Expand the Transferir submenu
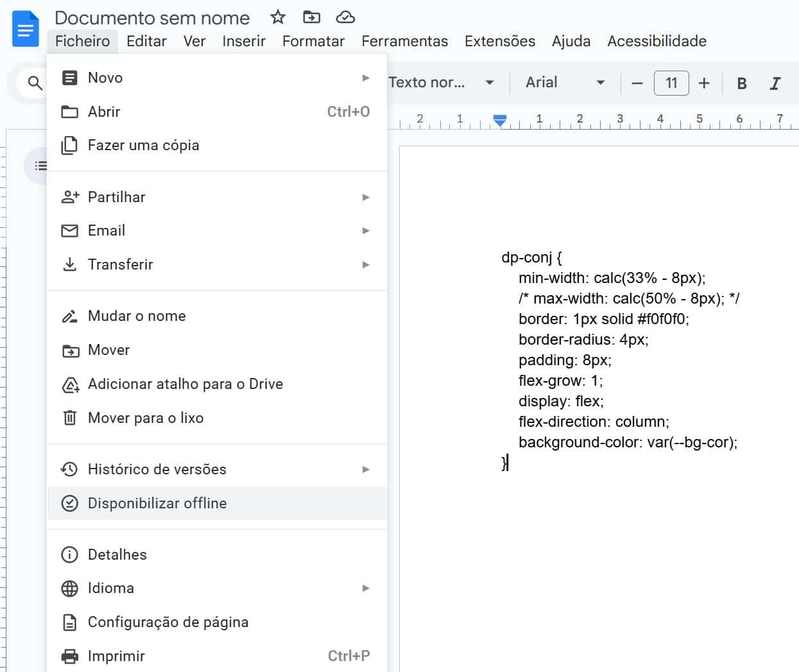The image size is (799, 672). point(121,264)
